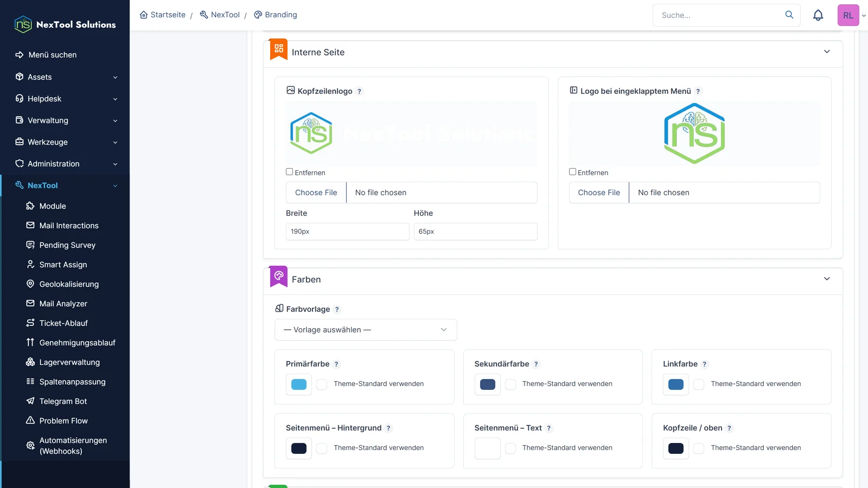Click the help icon next to Primärfarbe
Viewport: 868px width, 488px height.
click(x=336, y=364)
